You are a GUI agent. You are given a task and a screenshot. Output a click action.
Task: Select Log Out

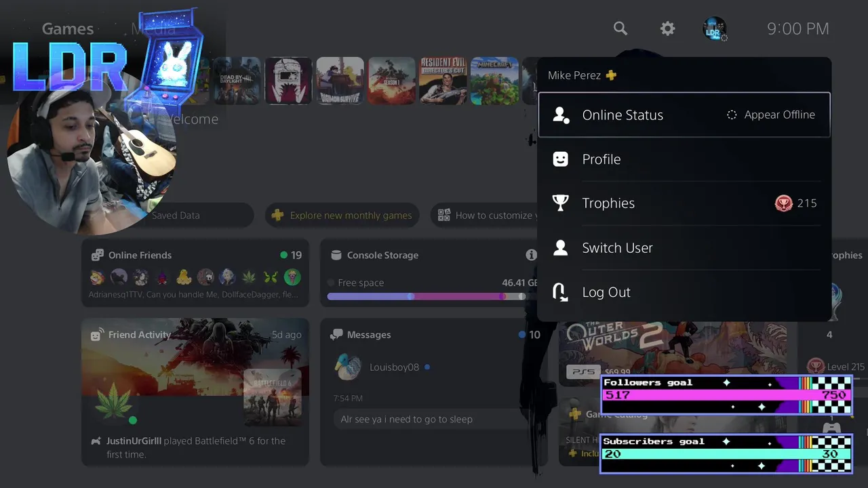[684, 292]
